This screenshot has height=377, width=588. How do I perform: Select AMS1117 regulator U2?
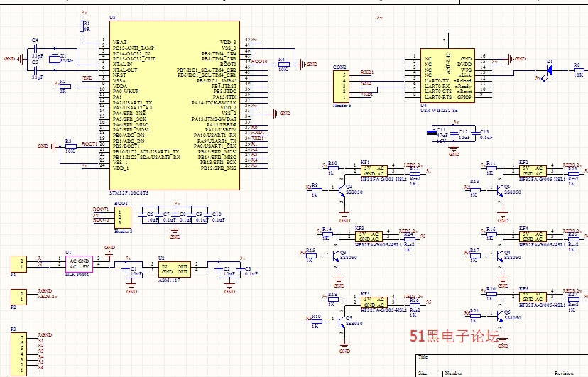click(x=175, y=270)
